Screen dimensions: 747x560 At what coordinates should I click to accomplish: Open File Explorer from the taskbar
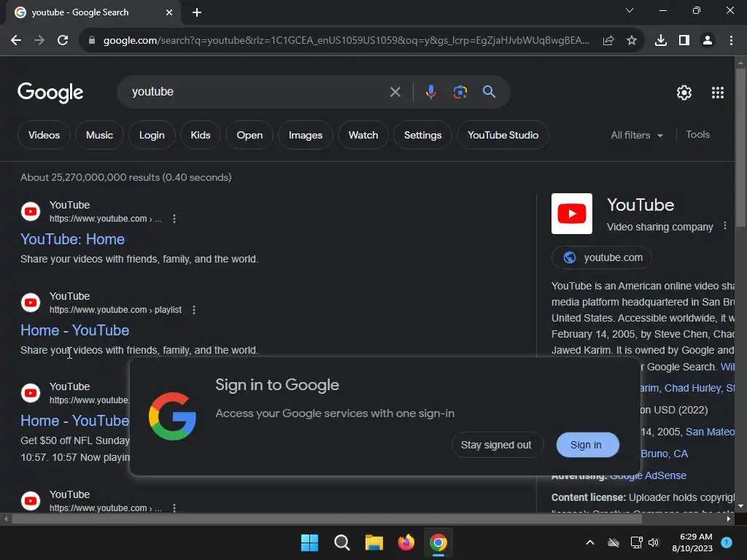pos(374,542)
